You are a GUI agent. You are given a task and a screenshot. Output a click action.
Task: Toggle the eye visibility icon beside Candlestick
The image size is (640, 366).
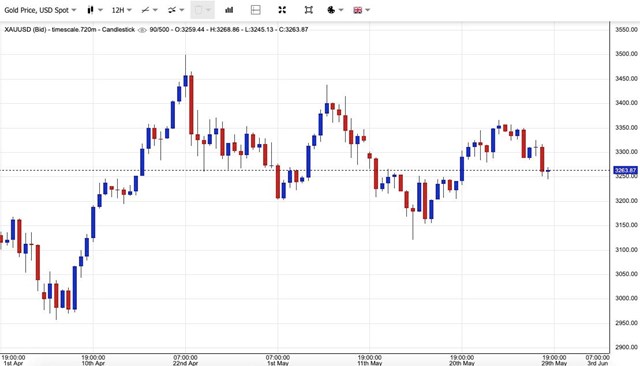pos(142,30)
